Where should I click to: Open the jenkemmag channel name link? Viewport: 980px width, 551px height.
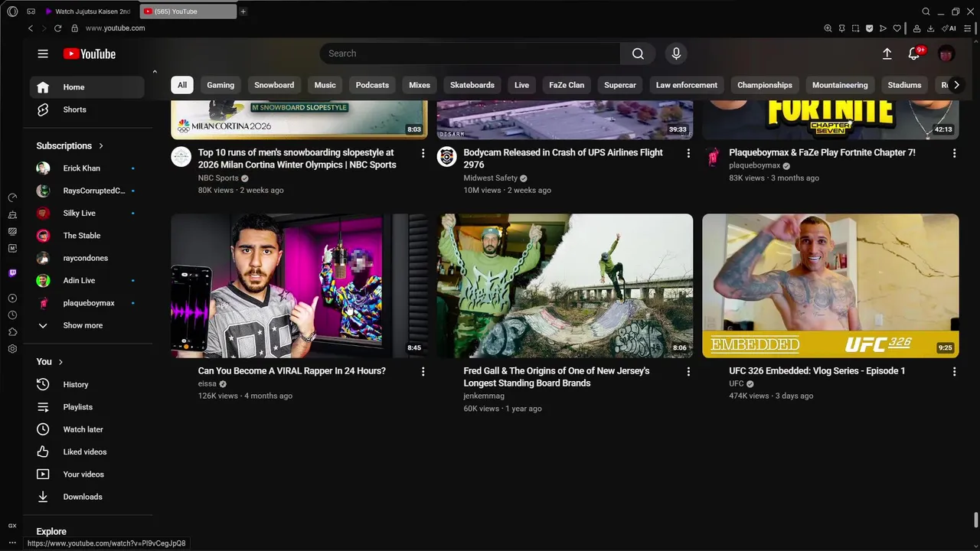pyautogui.click(x=484, y=396)
